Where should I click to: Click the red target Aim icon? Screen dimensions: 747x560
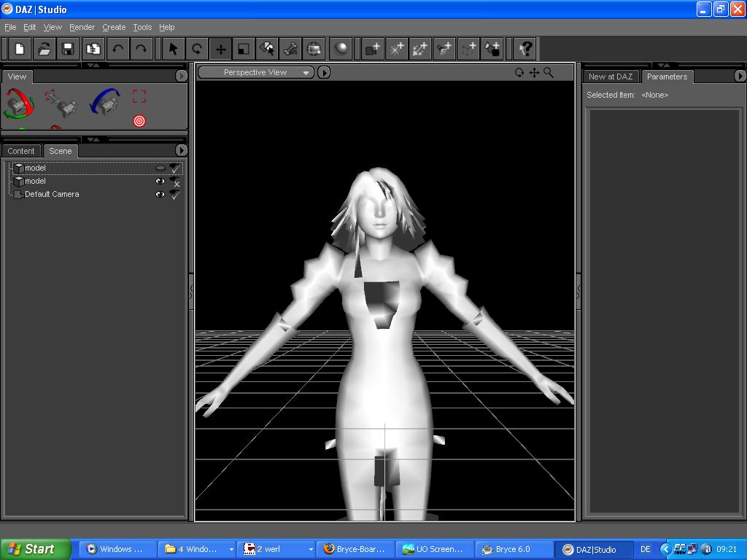coord(139,121)
